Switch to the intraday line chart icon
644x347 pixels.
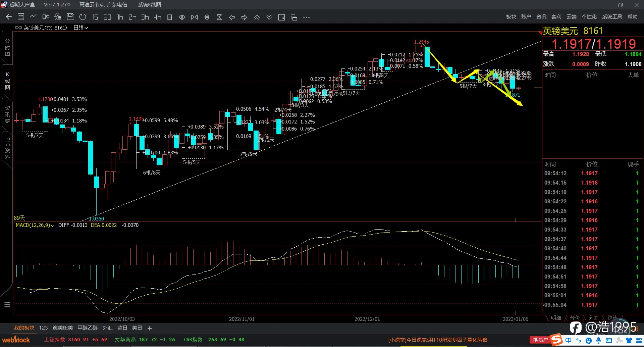33,17
